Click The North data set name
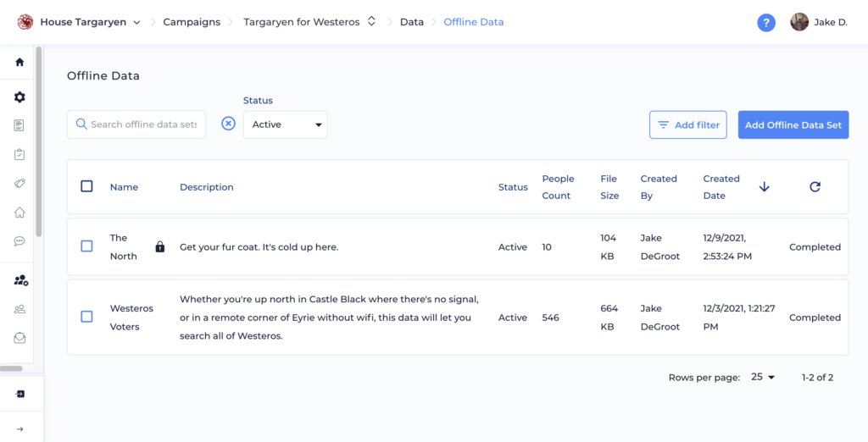Viewport: 868px width, 442px height. (x=124, y=246)
